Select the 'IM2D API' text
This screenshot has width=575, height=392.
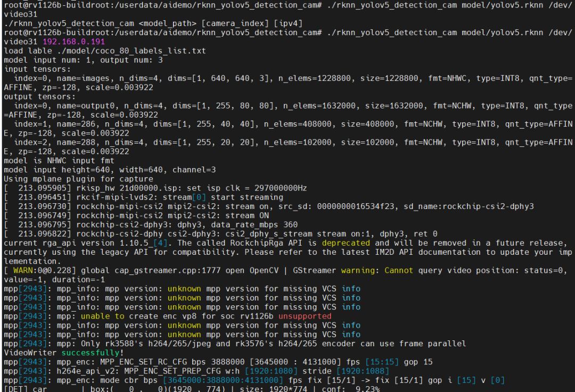(394, 253)
